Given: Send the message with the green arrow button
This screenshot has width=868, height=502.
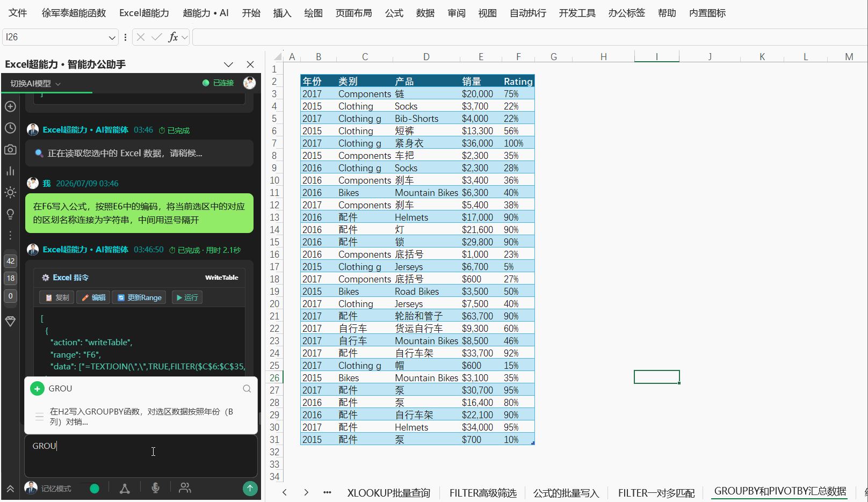Looking at the screenshot, I should coord(250,488).
